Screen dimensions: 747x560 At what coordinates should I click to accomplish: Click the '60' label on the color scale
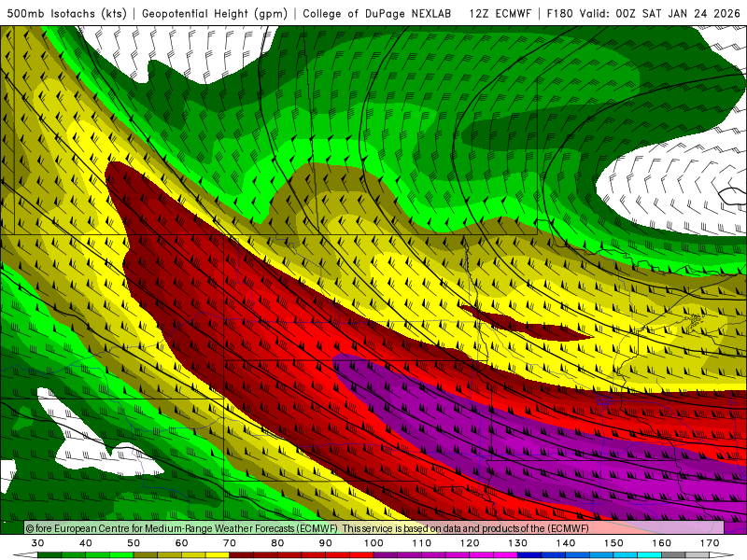coord(181,543)
